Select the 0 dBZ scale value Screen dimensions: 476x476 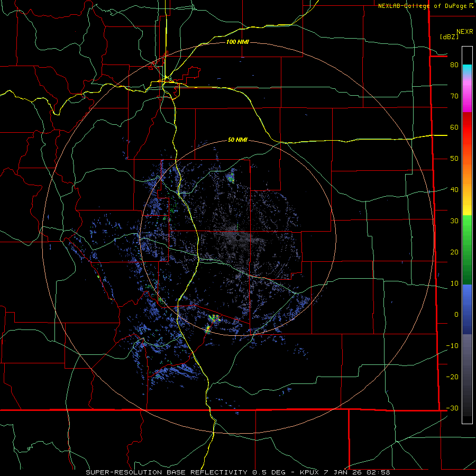(456, 315)
